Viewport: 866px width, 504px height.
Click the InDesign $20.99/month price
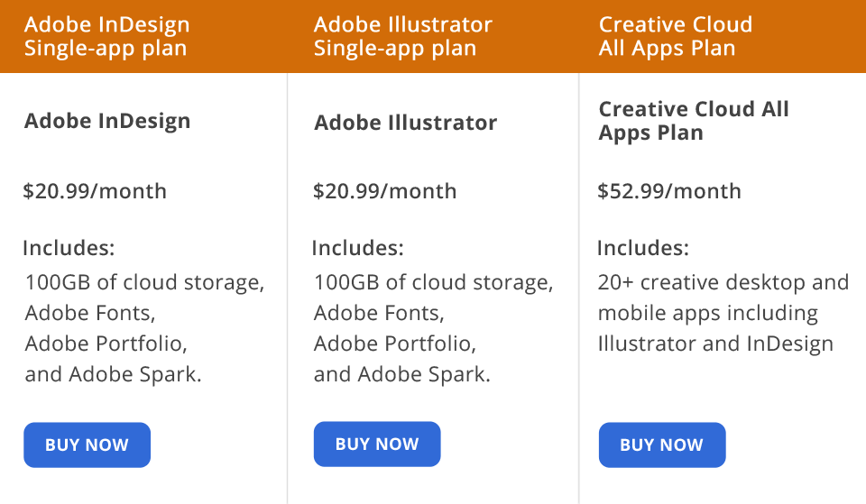pyautogui.click(x=95, y=191)
